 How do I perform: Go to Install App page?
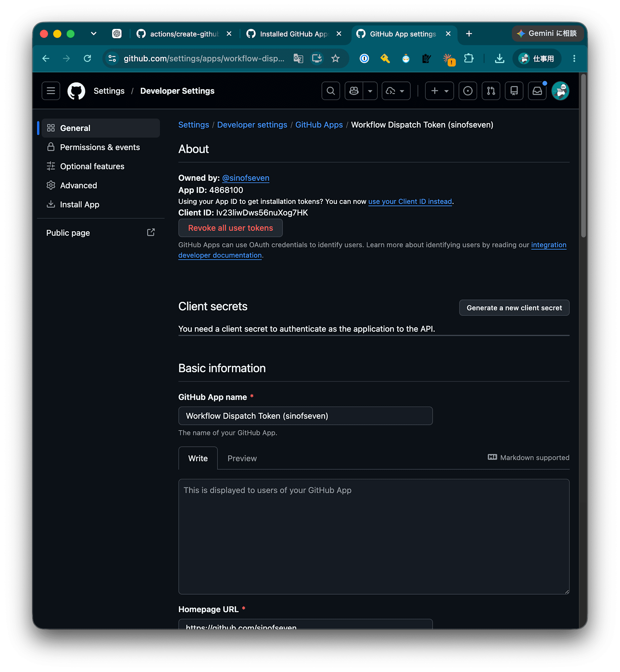[100, 204]
